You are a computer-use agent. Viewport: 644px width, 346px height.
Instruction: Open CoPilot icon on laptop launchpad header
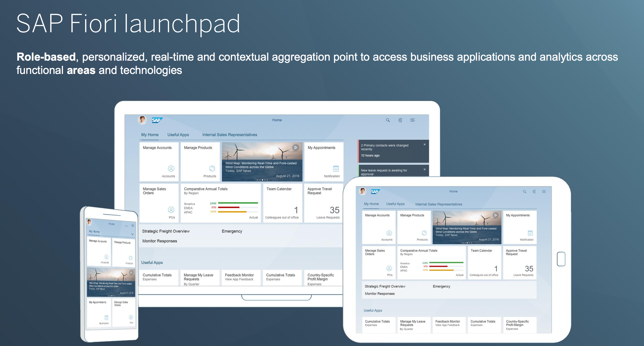pos(400,120)
